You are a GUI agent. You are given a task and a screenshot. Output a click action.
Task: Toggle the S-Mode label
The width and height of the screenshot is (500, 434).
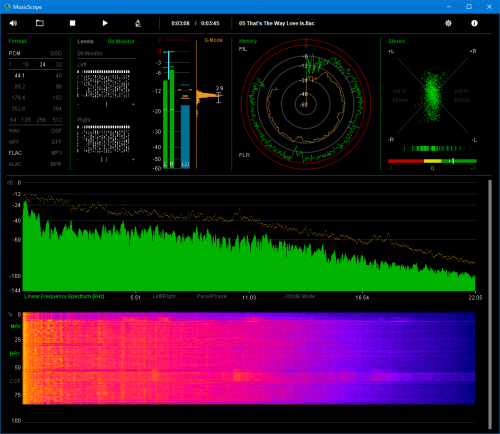pos(213,40)
